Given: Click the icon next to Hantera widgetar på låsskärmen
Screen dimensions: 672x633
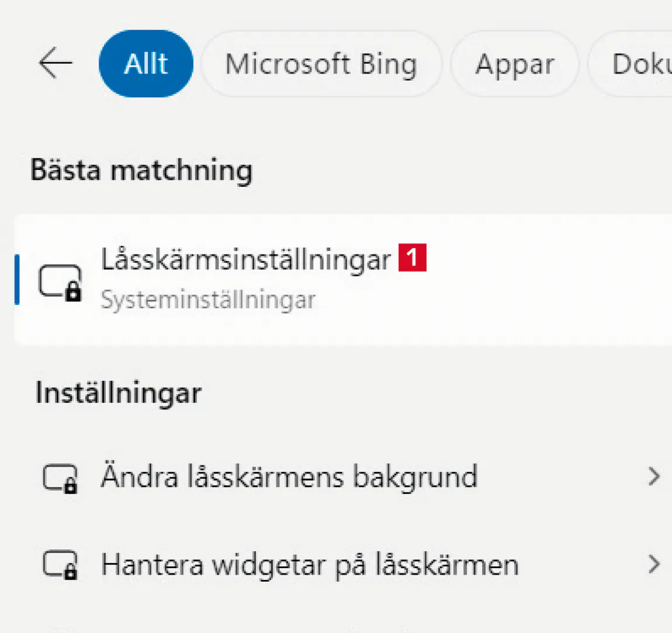Looking at the screenshot, I should pos(60,565).
